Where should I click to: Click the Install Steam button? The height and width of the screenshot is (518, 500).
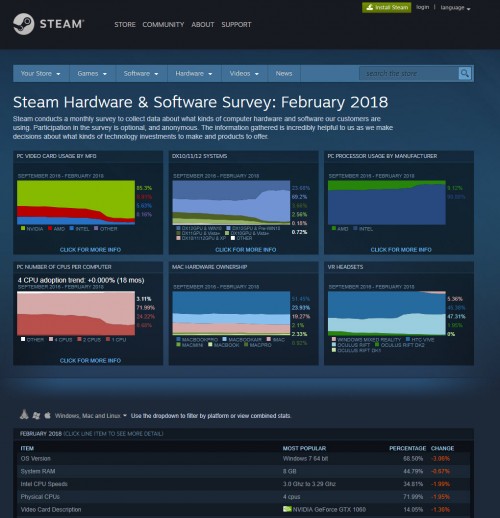[x=387, y=7]
